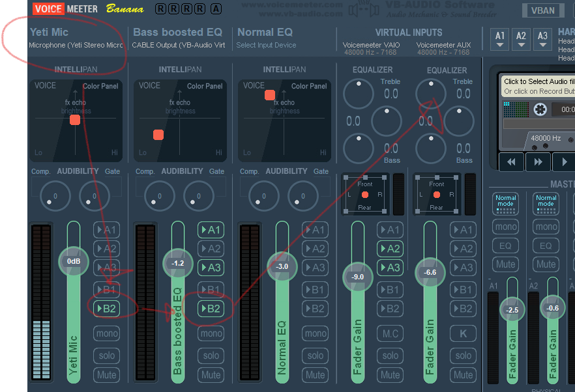Set A1 master bus to mono
Image resolution: width=575 pixels, height=392 pixels.
click(x=506, y=227)
